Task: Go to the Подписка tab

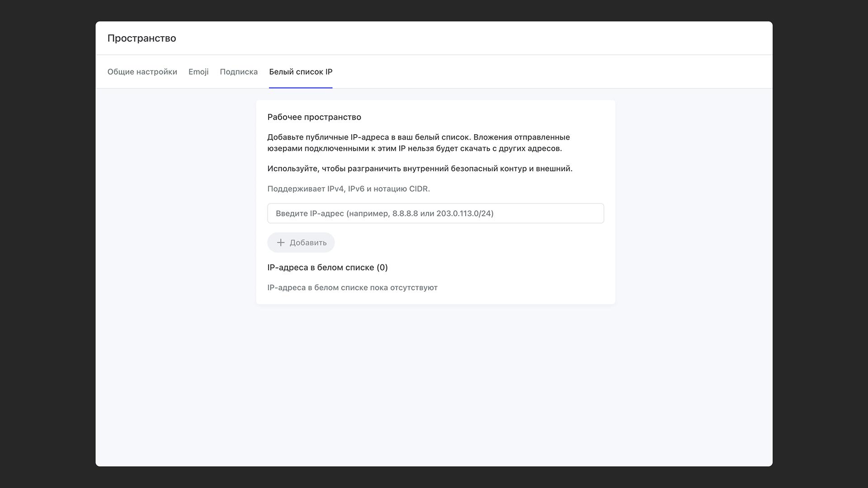Action: pos(239,72)
